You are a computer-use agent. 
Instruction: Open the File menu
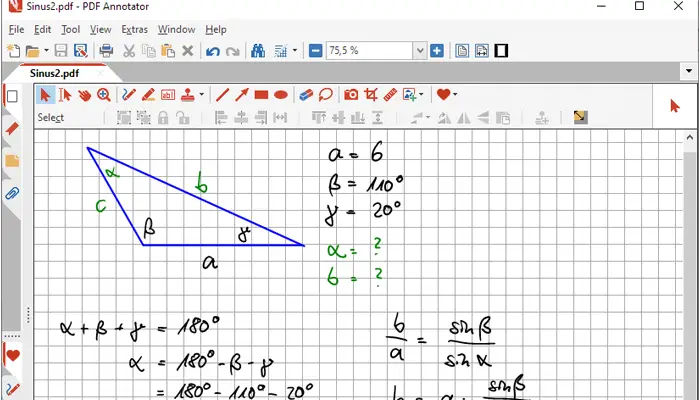(x=17, y=29)
